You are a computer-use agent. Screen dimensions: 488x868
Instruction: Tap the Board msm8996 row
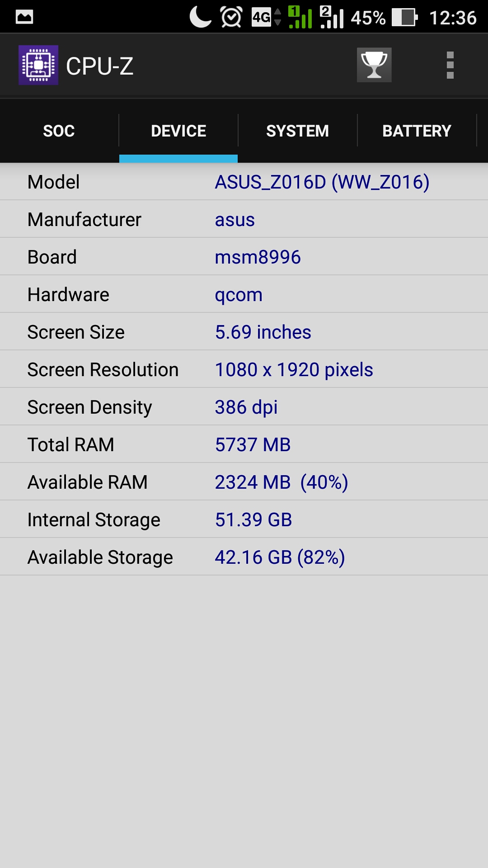[244, 257]
